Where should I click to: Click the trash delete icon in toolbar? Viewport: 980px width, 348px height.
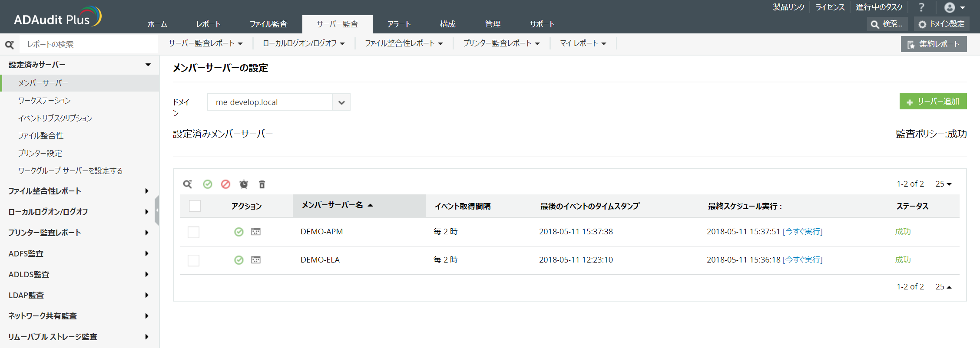[x=262, y=184]
